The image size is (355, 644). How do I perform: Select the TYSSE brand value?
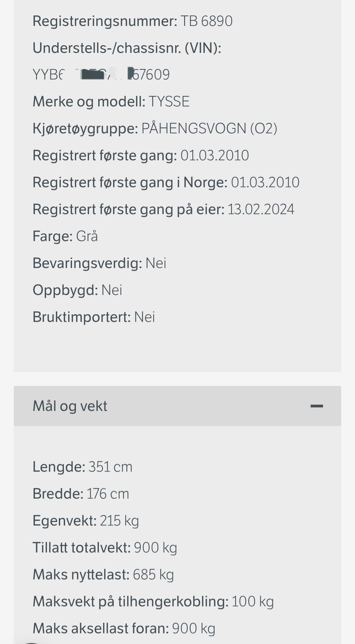[x=169, y=102]
